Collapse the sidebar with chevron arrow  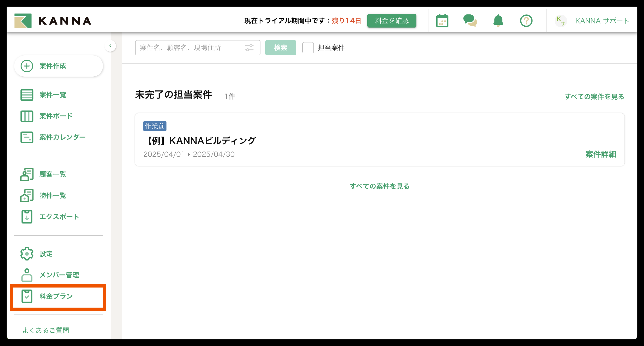click(x=110, y=46)
